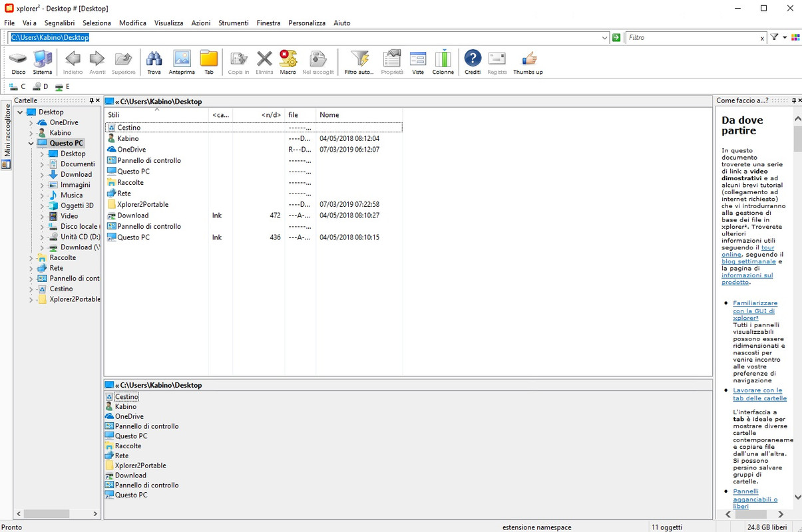The image size is (802, 532).
Task: Click the Elimina delete X icon
Action: pos(264,63)
